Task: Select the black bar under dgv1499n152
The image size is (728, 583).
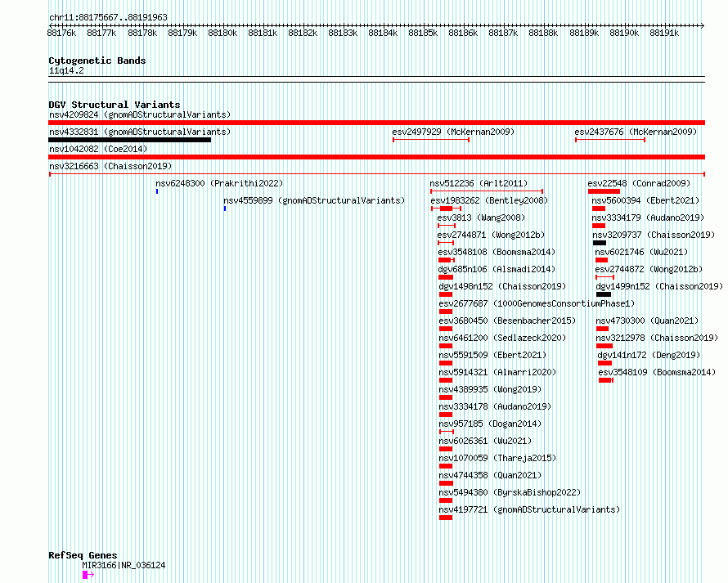Action: point(604,294)
